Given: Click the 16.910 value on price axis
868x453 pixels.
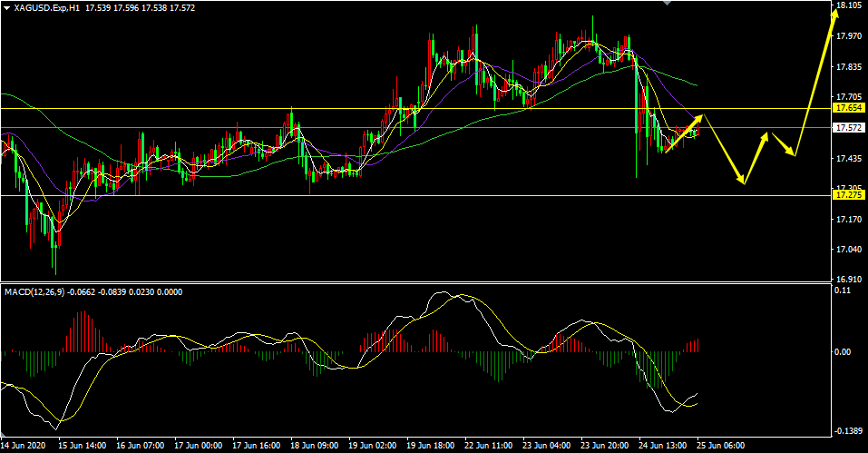Looking at the screenshot, I should (850, 279).
